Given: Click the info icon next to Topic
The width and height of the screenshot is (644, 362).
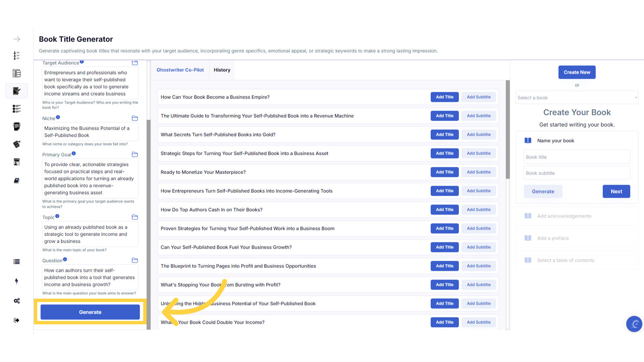Looking at the screenshot, I should click(57, 216).
